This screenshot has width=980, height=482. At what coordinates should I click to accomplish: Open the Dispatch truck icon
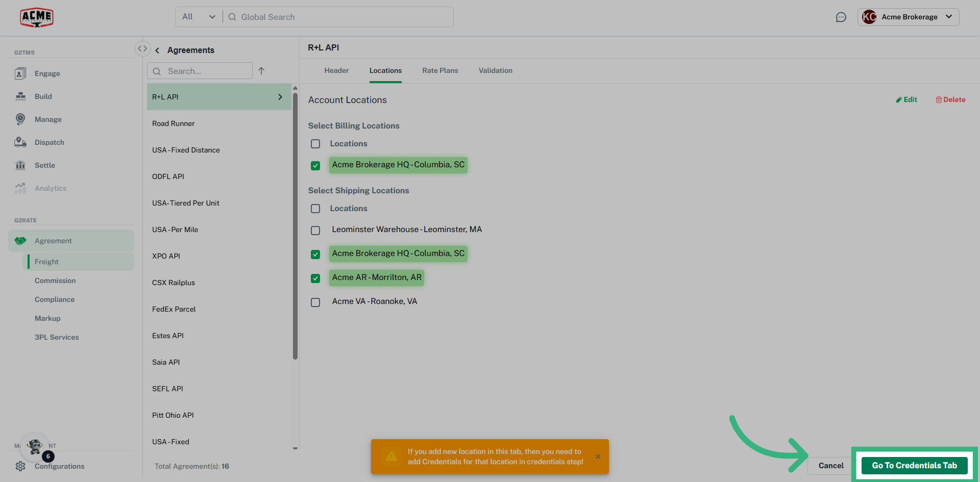[20, 142]
